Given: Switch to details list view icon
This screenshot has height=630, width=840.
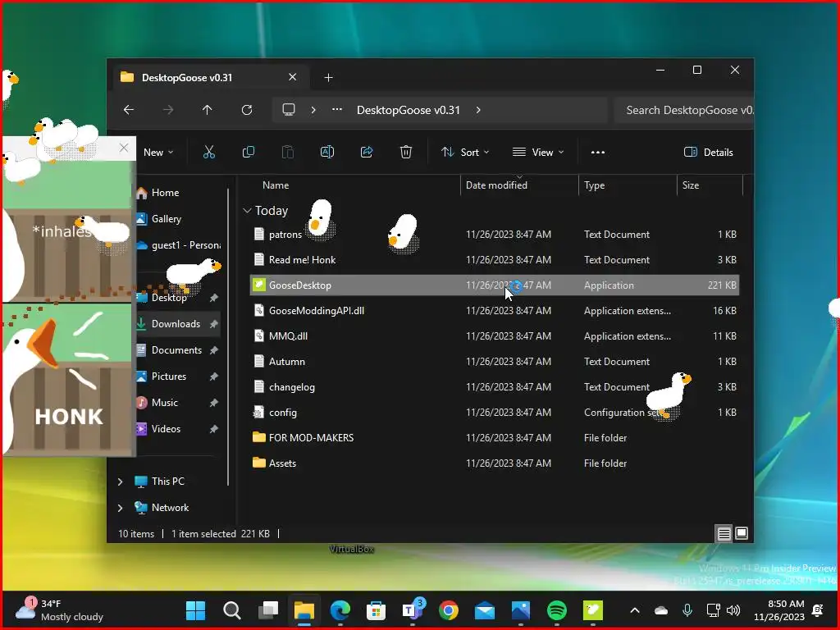Looking at the screenshot, I should pyautogui.click(x=724, y=533).
